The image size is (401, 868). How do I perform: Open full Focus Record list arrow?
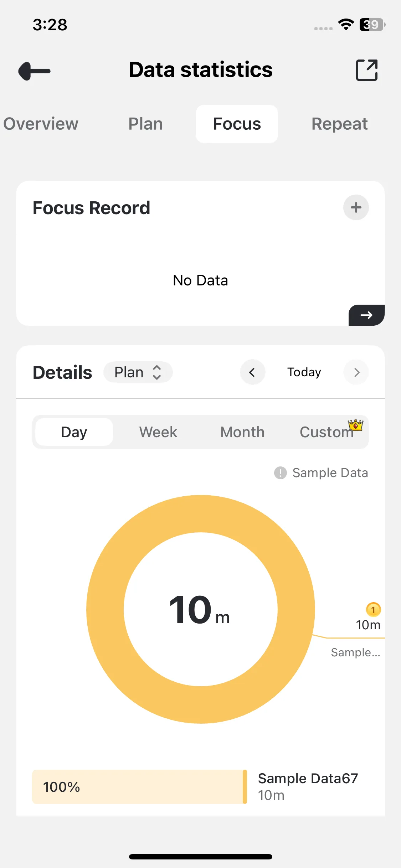point(366,315)
